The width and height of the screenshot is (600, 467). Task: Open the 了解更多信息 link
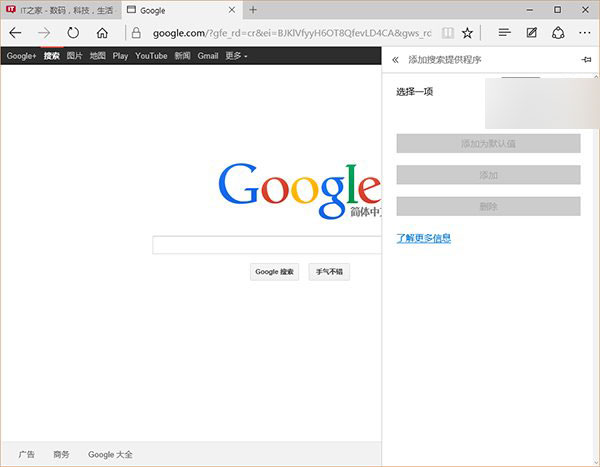click(x=423, y=238)
